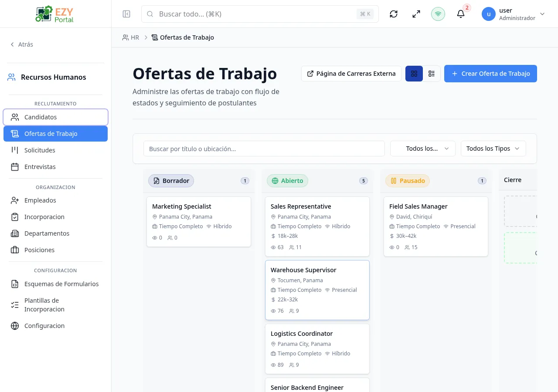Viewport: 558px width, 392px height.
Task: Click the Cierre column header
Action: [x=513, y=180]
